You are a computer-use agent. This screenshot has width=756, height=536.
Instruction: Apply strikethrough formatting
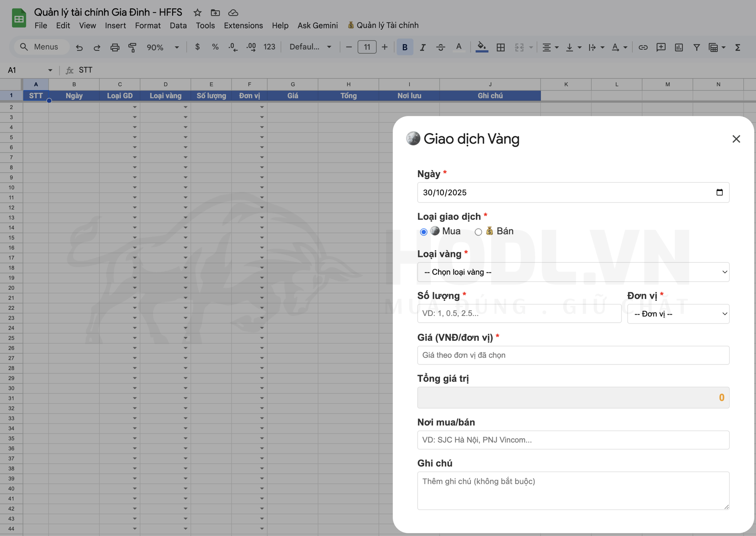click(x=440, y=47)
